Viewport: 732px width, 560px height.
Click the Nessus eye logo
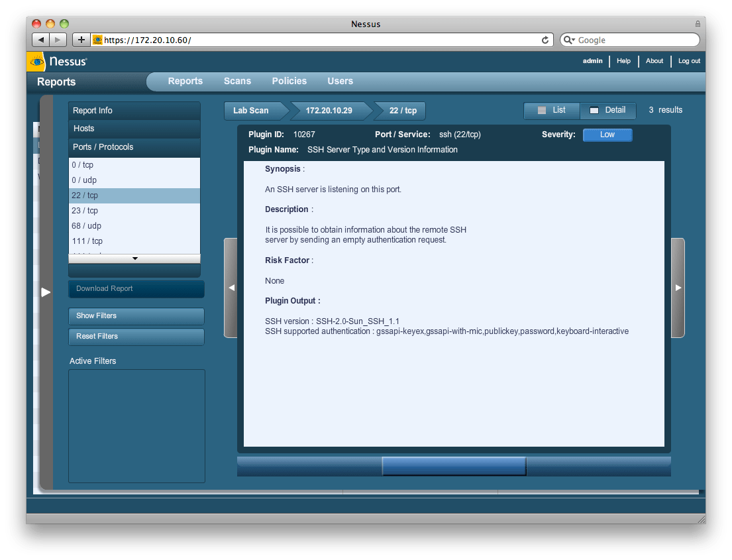tap(36, 61)
